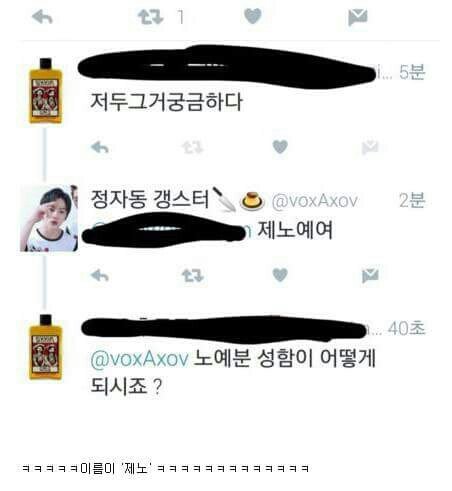Like the 제노예여 tweet with the heart
452x491 pixels.
point(280,275)
